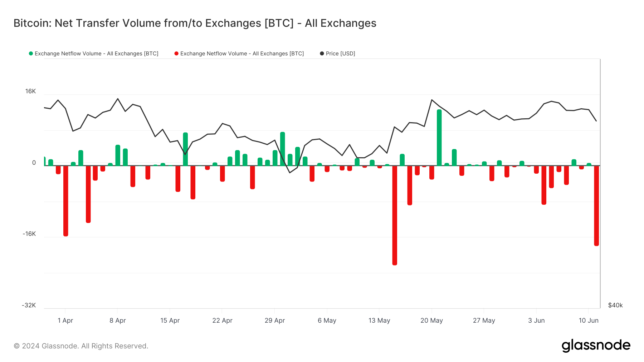Click the 29 Apr x-axis label
Viewport: 644px width, 362px height.
point(275,321)
